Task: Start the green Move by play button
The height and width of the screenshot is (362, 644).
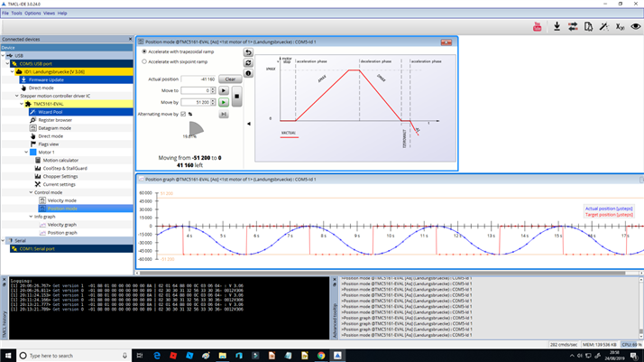Action: (224, 103)
